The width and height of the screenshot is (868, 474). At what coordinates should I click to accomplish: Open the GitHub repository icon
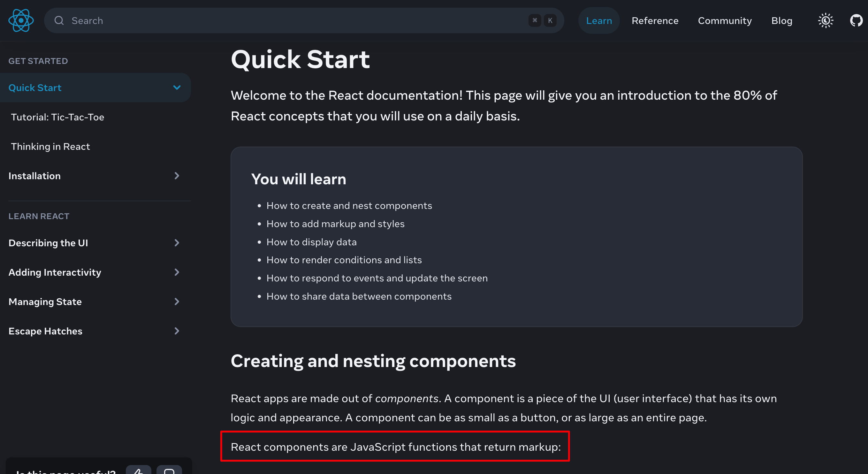856,20
